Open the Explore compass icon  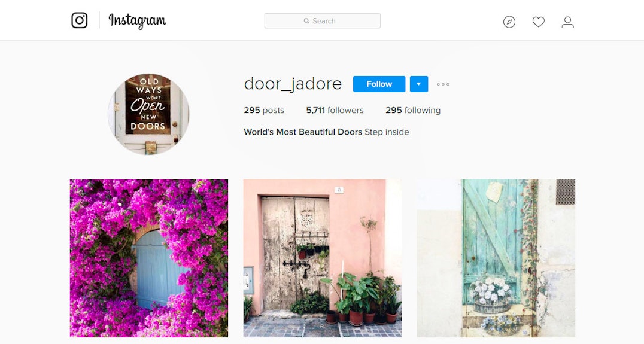point(509,22)
